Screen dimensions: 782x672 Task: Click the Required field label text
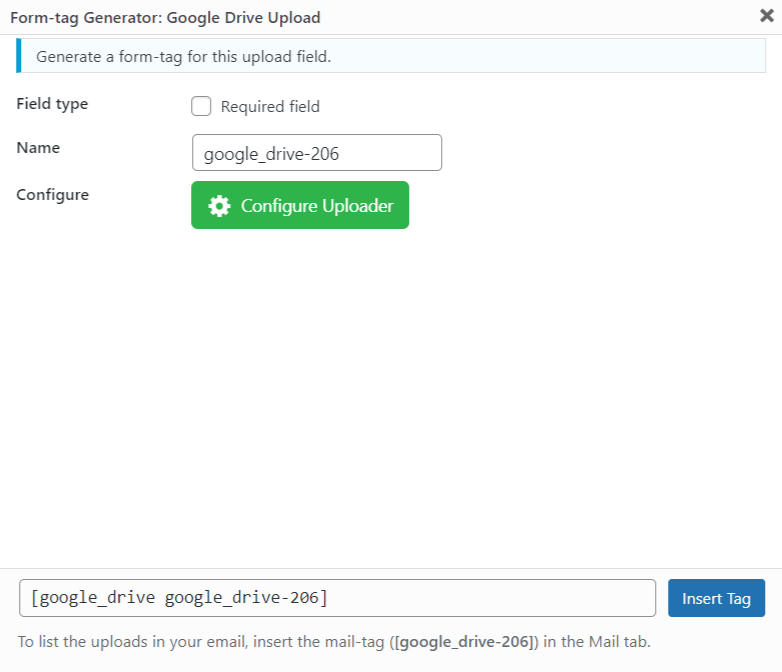pyautogui.click(x=270, y=107)
